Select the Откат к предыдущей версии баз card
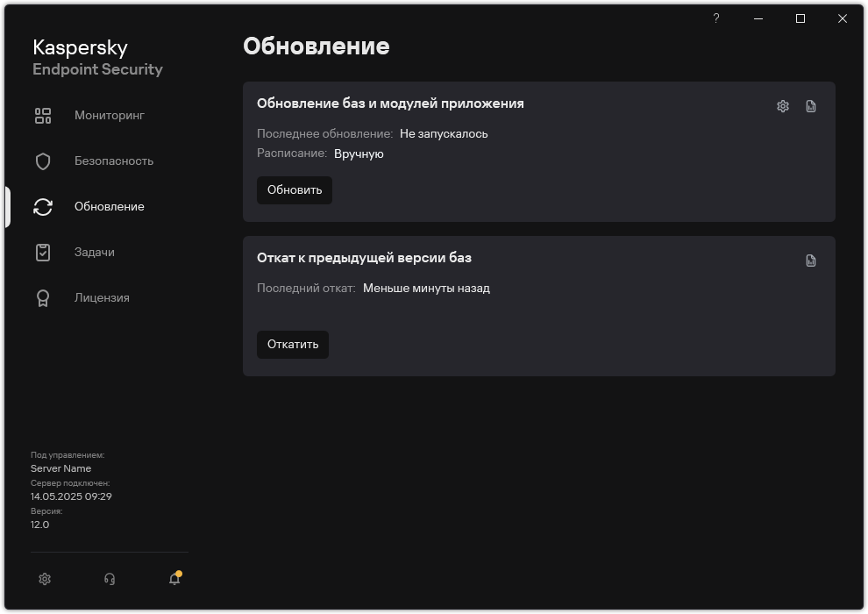868x614 pixels. (538, 305)
